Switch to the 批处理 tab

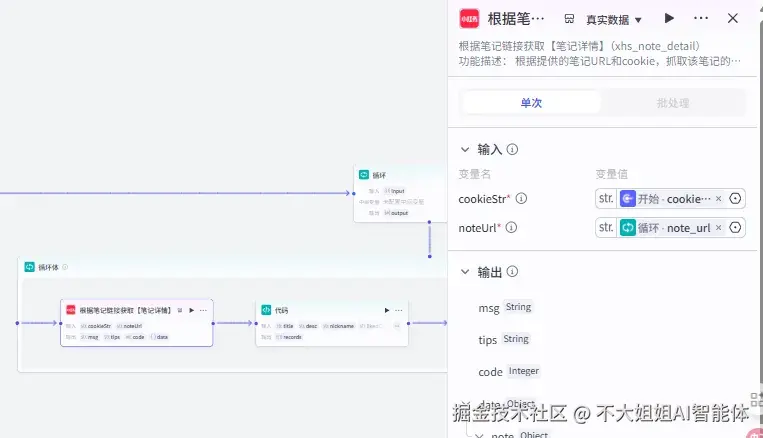(672, 103)
